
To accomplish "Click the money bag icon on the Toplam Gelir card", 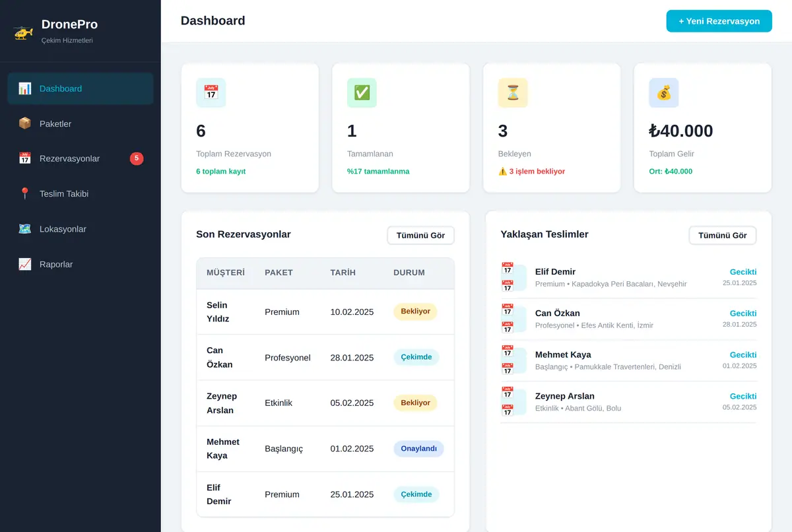I will point(664,93).
